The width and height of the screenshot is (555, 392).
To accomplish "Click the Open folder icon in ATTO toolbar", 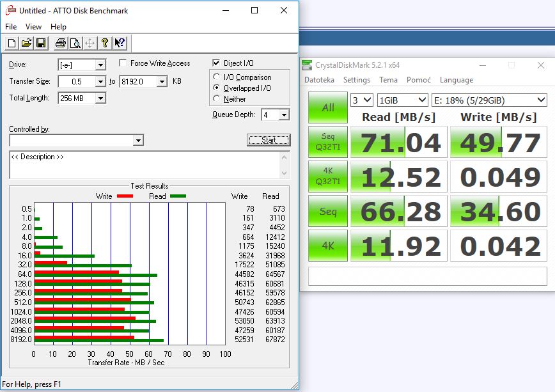I will click(x=26, y=43).
